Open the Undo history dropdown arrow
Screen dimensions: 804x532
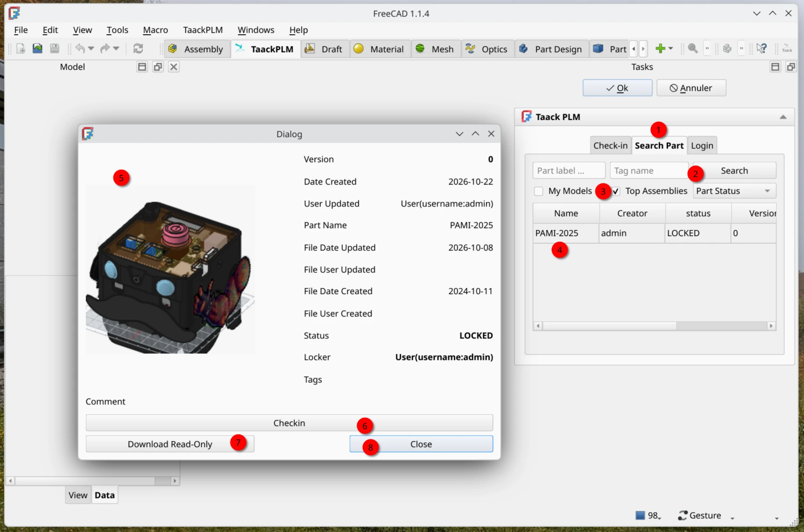[91, 49]
